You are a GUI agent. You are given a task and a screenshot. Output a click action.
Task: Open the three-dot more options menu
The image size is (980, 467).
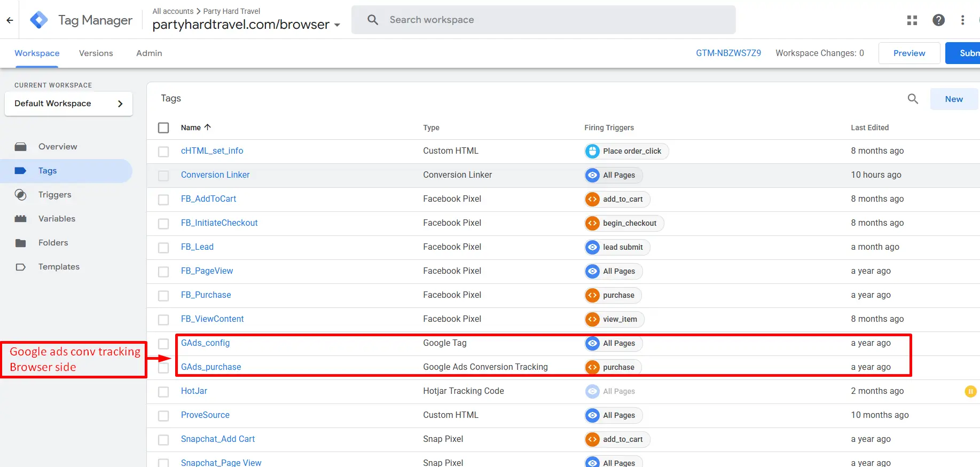click(x=962, y=20)
